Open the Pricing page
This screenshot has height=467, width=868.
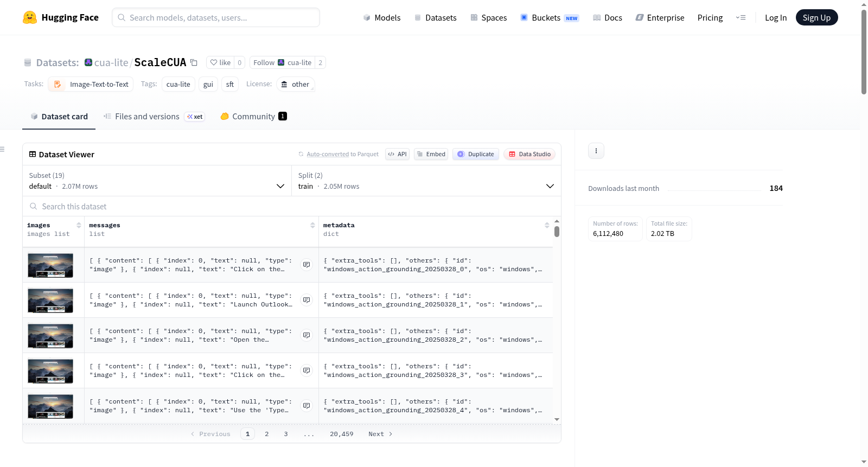coord(710,17)
